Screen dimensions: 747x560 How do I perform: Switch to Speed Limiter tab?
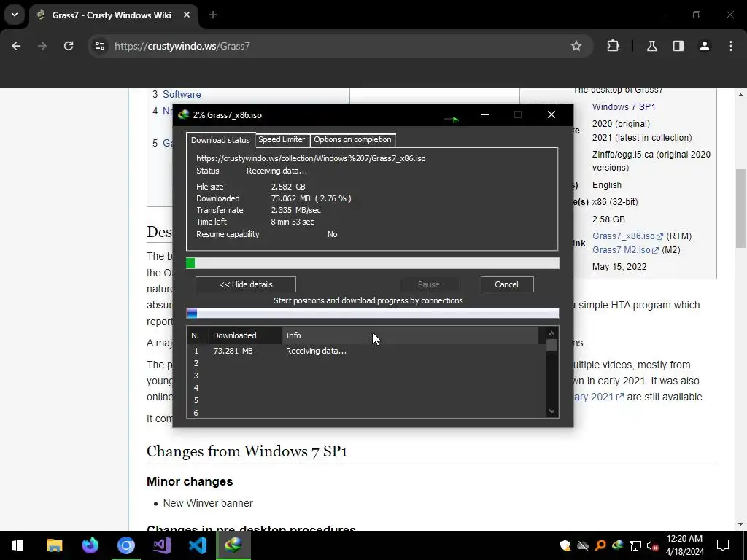tap(282, 139)
